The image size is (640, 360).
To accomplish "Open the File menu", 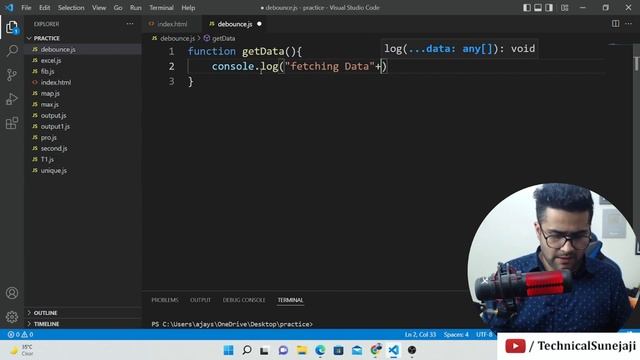I will (x=26, y=7).
